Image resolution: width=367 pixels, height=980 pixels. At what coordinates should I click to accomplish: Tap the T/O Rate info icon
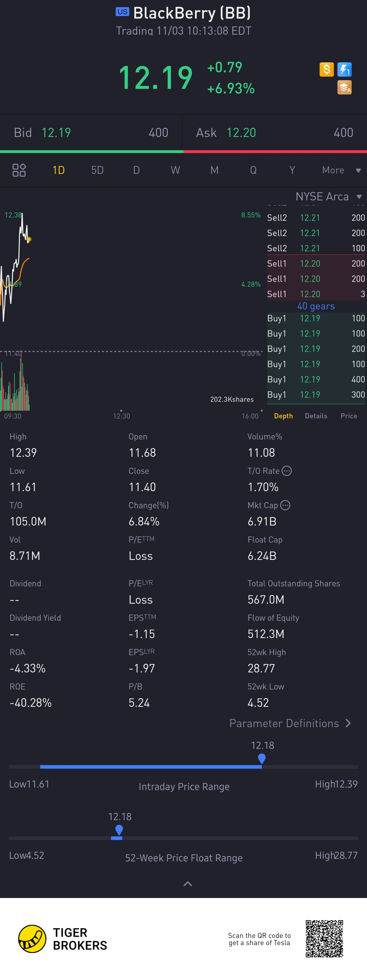point(287,471)
